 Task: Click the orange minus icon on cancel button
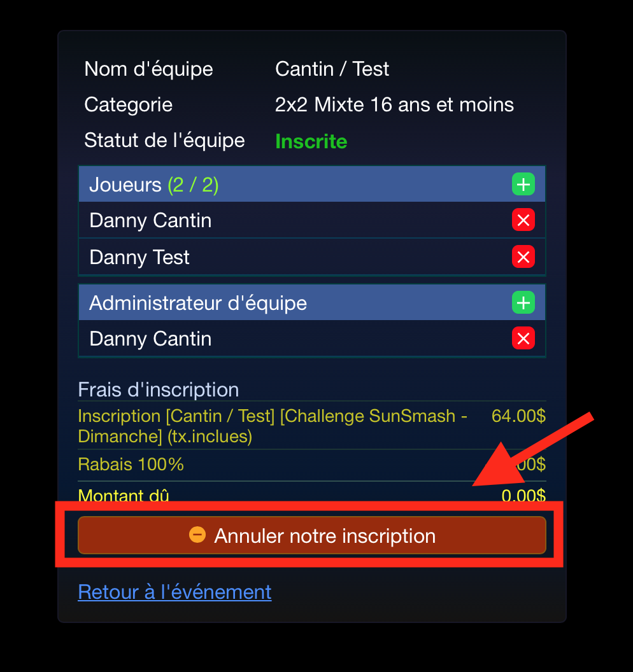tap(197, 535)
